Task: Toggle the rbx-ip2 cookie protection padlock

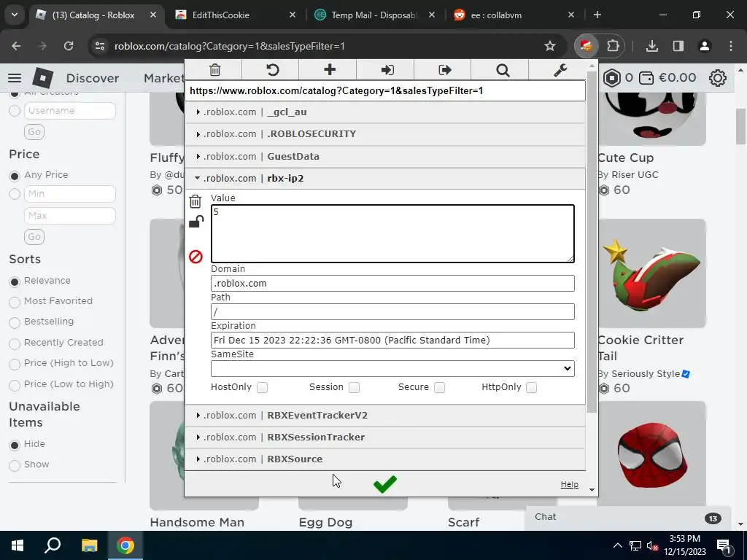Action: point(196,222)
